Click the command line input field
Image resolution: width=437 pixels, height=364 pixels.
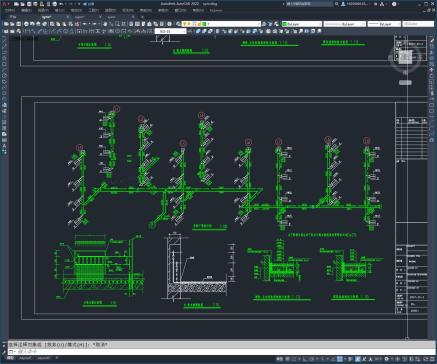[222, 352]
